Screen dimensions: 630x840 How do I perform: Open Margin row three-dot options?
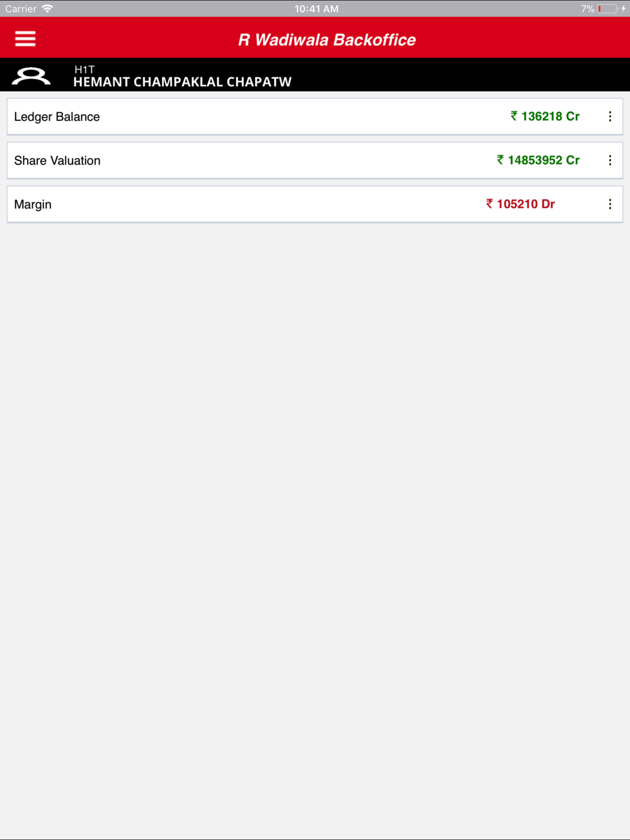pyautogui.click(x=610, y=204)
